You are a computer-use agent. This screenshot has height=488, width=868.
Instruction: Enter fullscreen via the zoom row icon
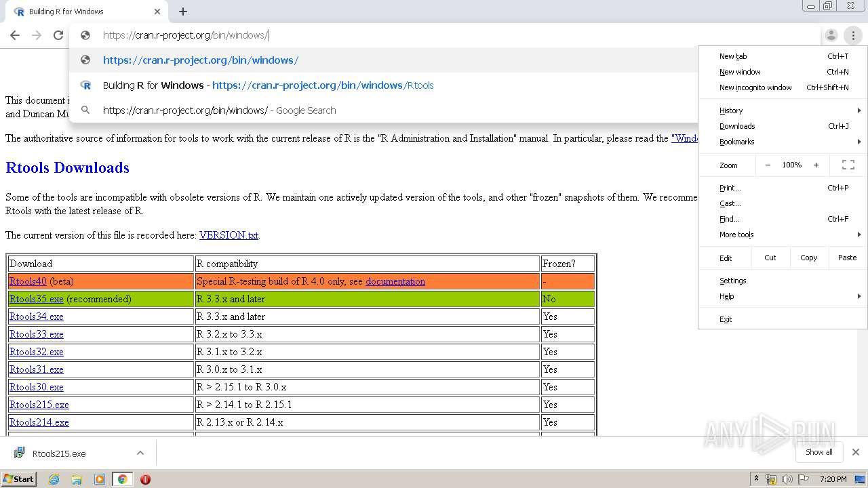[x=848, y=165]
